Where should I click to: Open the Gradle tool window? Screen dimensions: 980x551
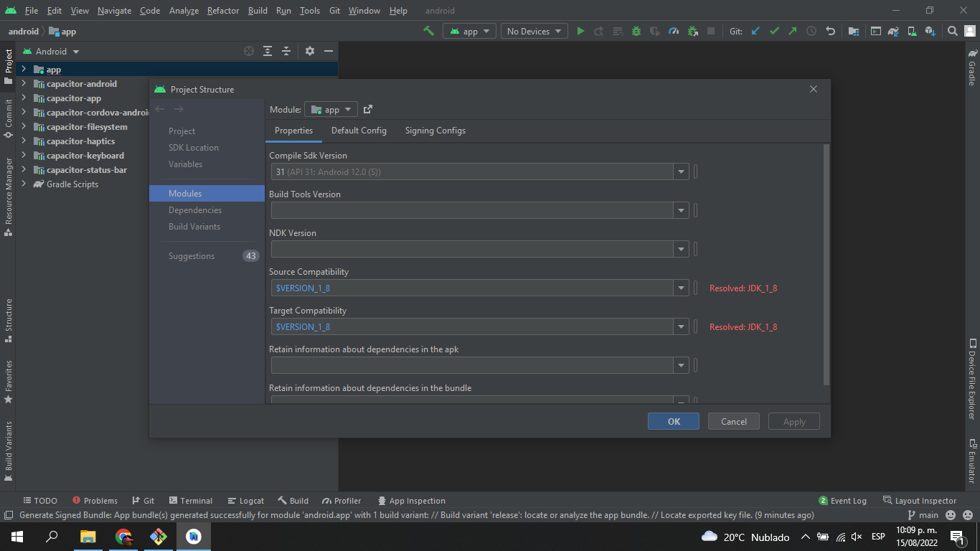point(972,67)
